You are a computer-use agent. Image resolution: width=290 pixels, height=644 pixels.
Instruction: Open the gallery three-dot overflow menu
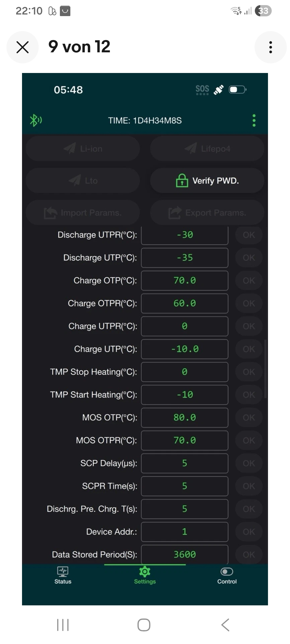tap(270, 47)
